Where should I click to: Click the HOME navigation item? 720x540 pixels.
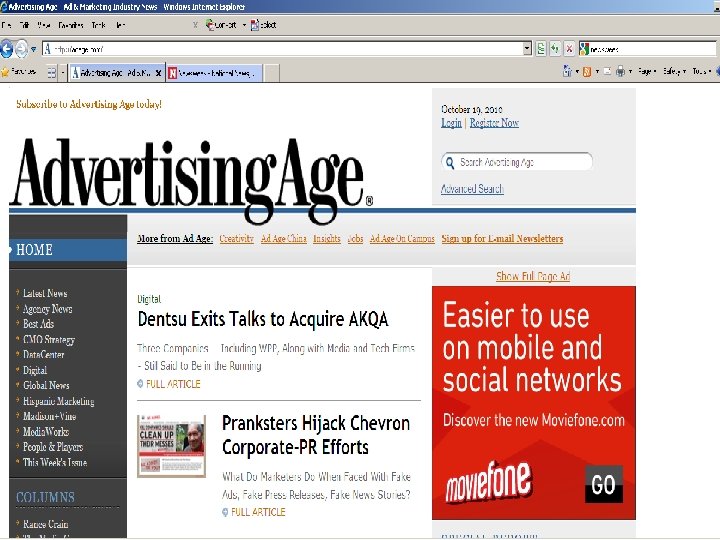tap(68, 250)
